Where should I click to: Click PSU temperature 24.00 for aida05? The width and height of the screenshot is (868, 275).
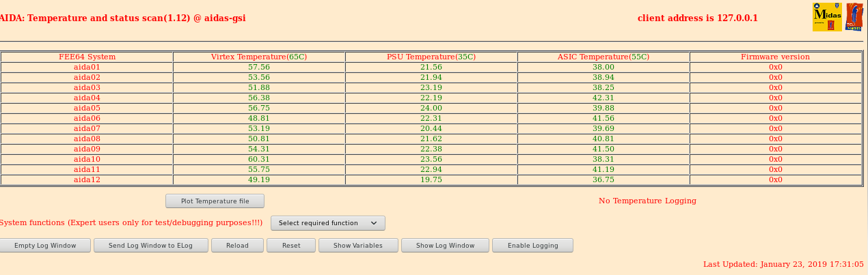pos(431,108)
